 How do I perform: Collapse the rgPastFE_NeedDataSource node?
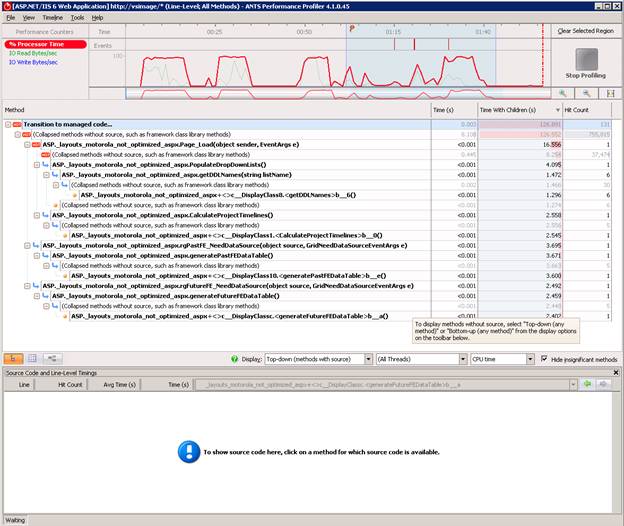point(27,245)
